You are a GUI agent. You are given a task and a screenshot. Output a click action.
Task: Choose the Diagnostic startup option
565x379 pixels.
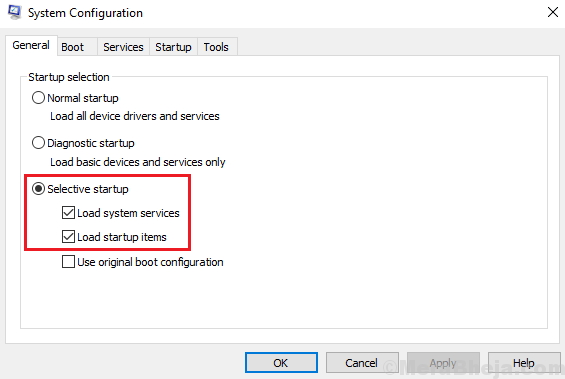point(39,143)
